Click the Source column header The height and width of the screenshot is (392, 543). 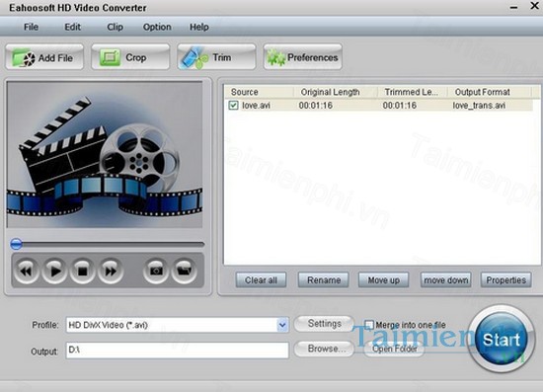coord(259,92)
